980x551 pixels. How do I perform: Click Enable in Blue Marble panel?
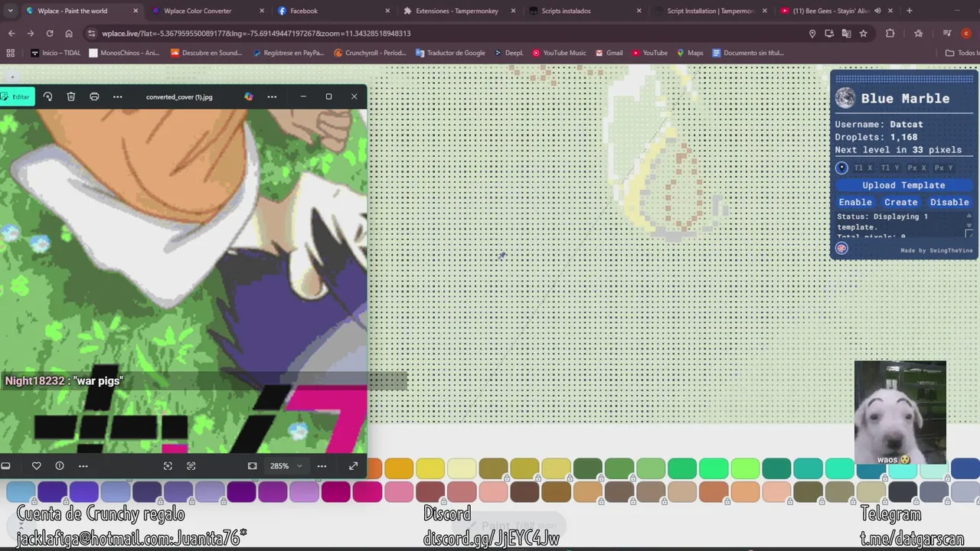[855, 202]
